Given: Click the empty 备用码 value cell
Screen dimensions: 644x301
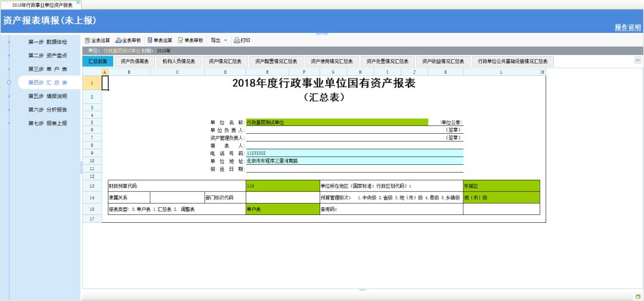Looking at the screenshot, I should pyautogui.click(x=501, y=209).
